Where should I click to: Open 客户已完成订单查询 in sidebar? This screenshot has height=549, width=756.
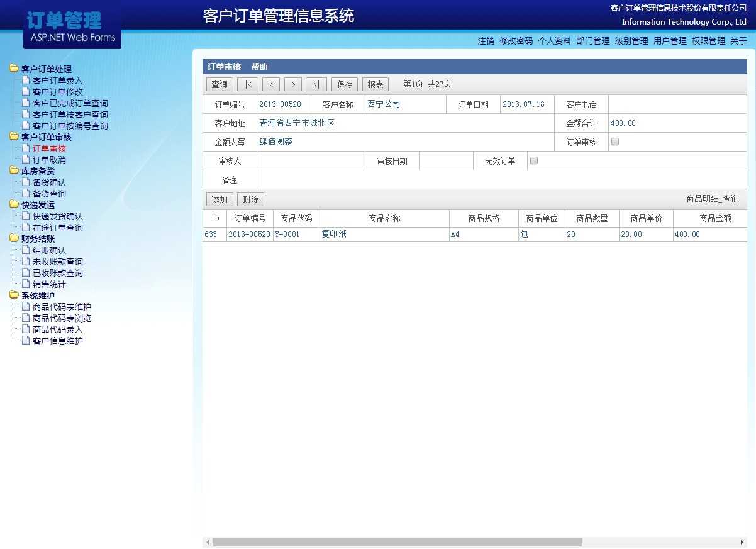[70, 103]
